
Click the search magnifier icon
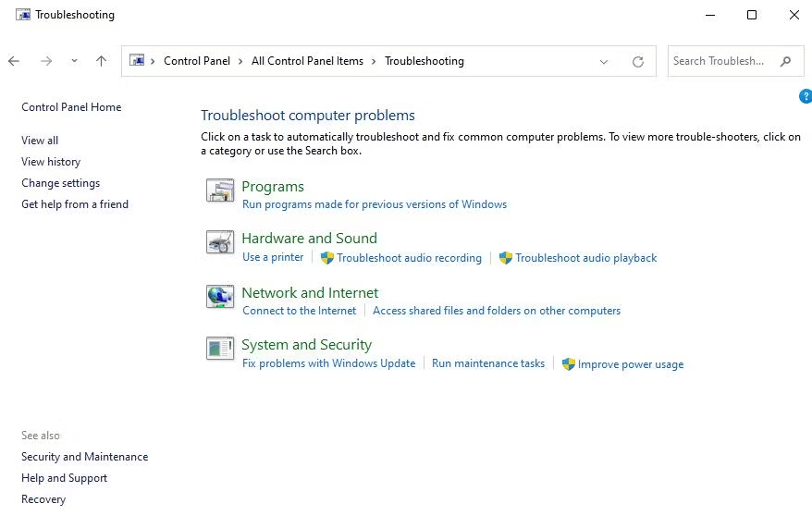pyautogui.click(x=785, y=61)
